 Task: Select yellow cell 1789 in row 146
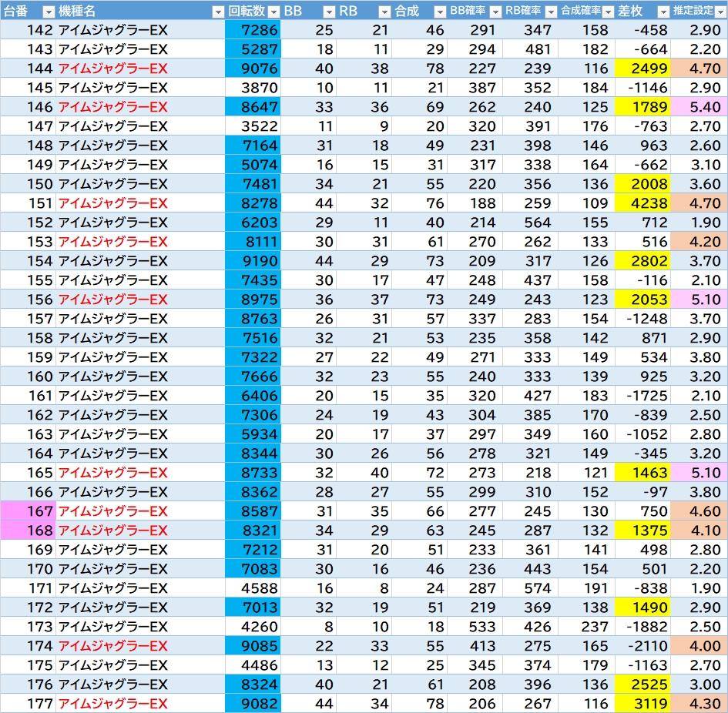pyautogui.click(x=642, y=107)
